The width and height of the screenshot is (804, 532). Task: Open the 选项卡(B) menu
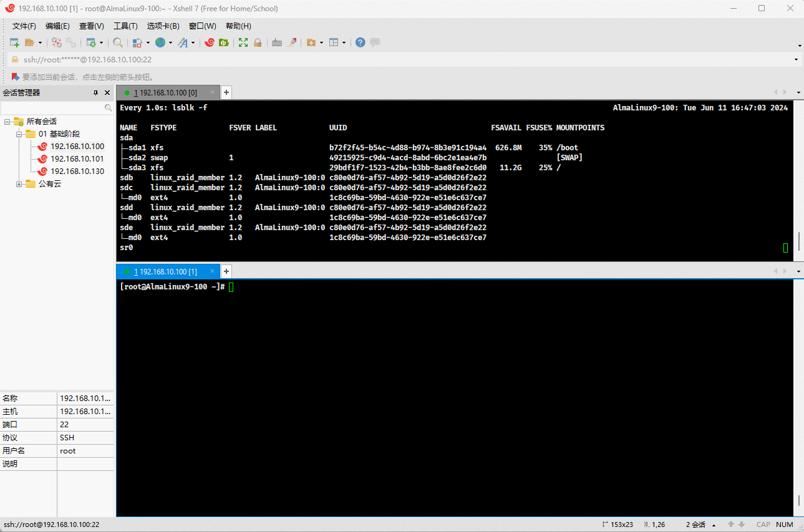pyautogui.click(x=163, y=26)
